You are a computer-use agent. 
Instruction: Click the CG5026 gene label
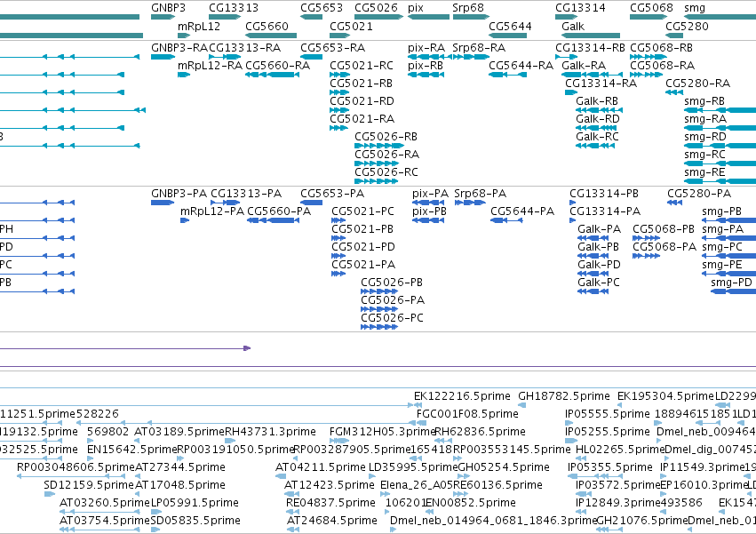(376, 8)
